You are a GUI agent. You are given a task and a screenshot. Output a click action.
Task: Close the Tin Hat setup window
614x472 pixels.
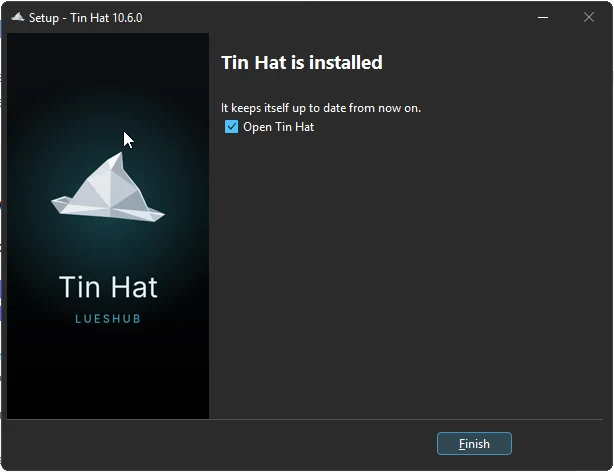[589, 17]
